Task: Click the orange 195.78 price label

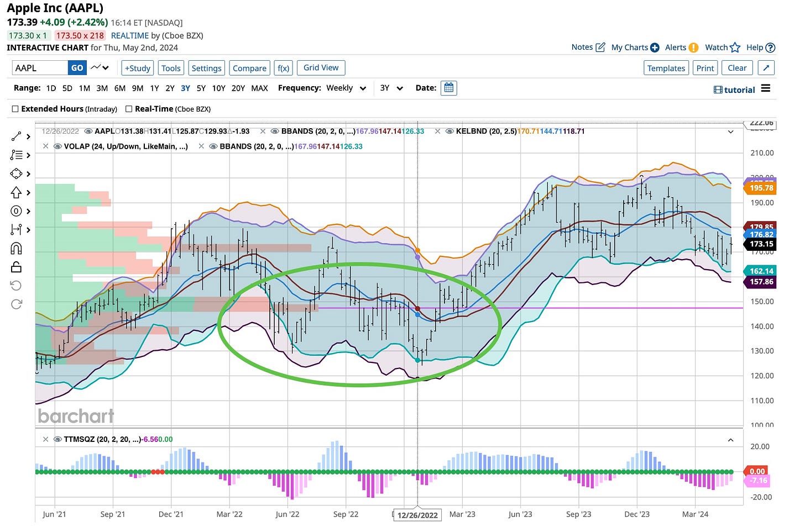Action: point(761,188)
